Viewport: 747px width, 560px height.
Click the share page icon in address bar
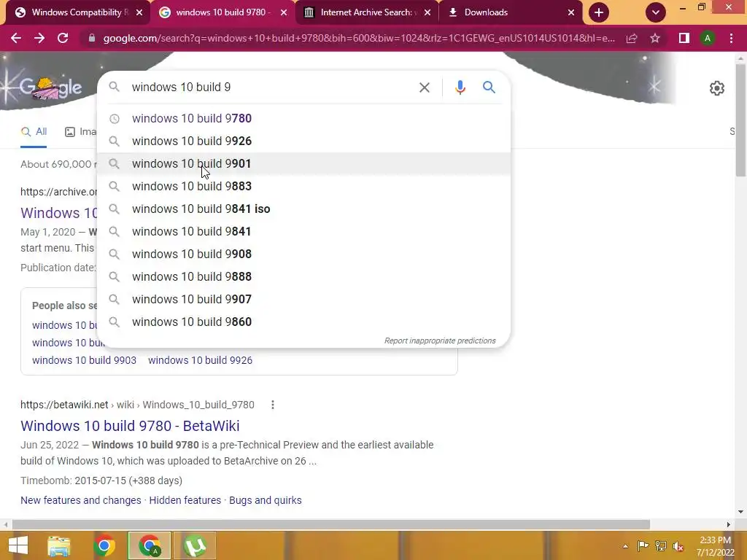coord(632,38)
